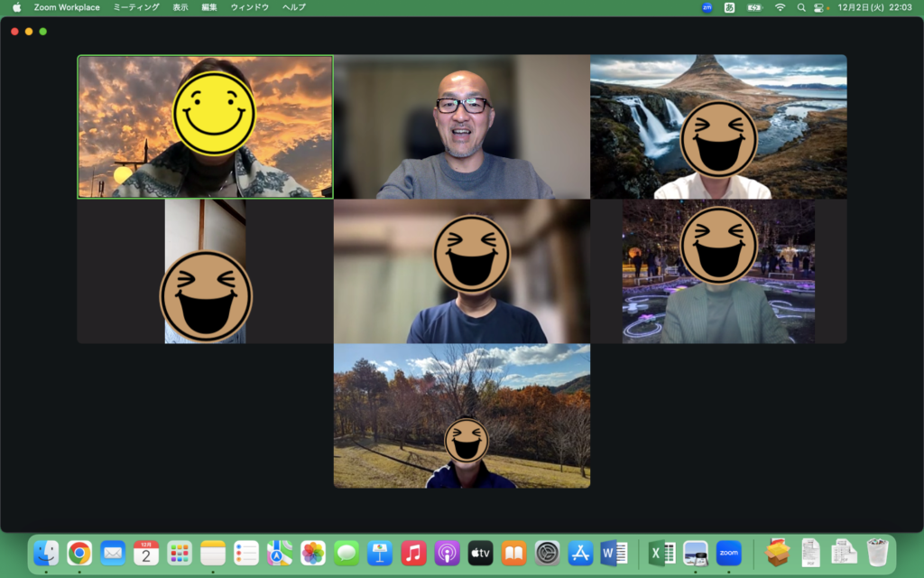Open System Settings from the Dock
This screenshot has height=578, width=924.
547,553
